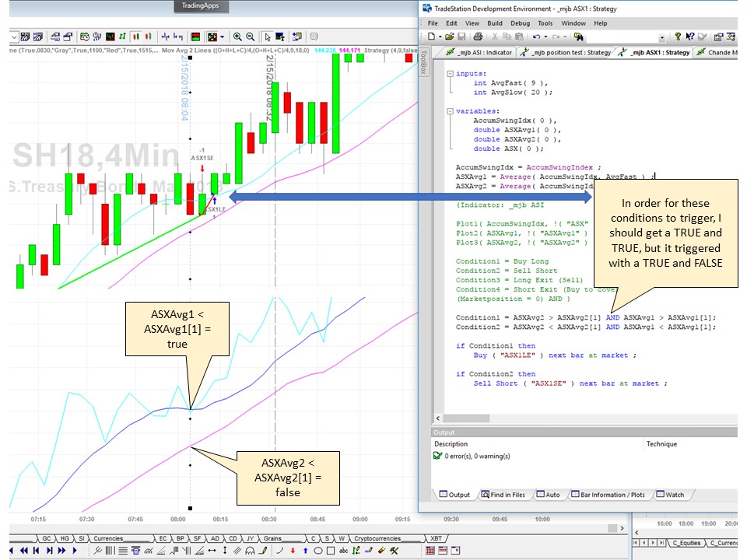Open the search combo box dropdown
Viewport: 747px width, 560px height.
[x=661, y=37]
